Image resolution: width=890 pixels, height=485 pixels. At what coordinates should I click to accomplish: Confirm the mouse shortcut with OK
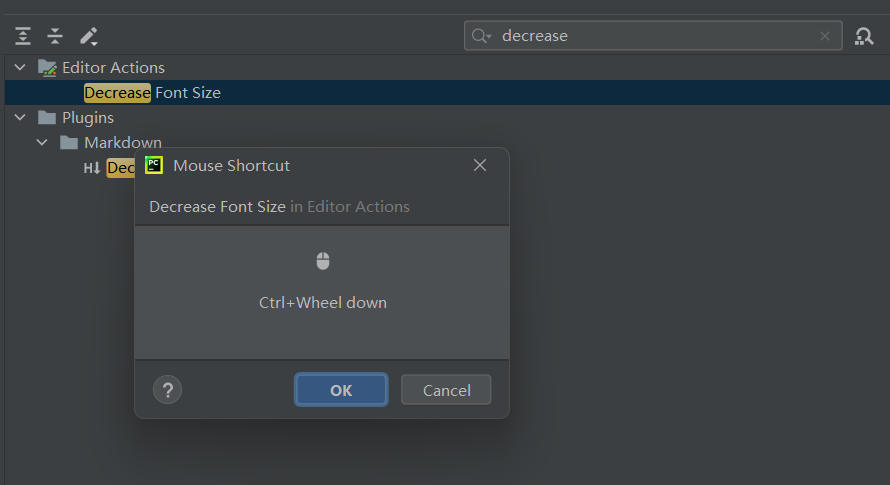tap(341, 390)
